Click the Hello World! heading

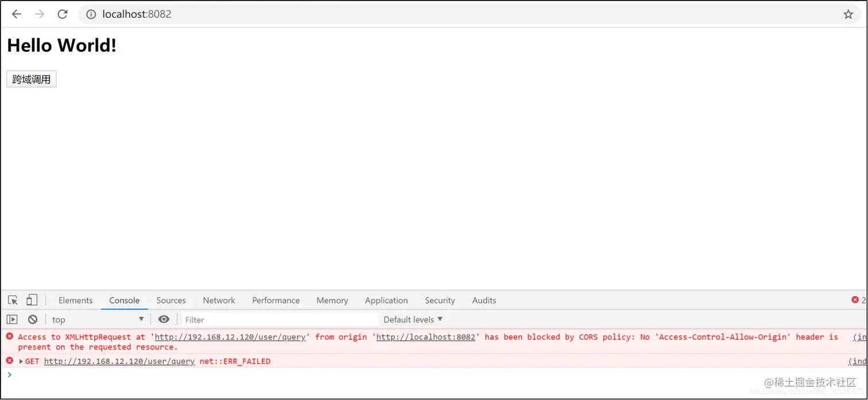tap(61, 45)
